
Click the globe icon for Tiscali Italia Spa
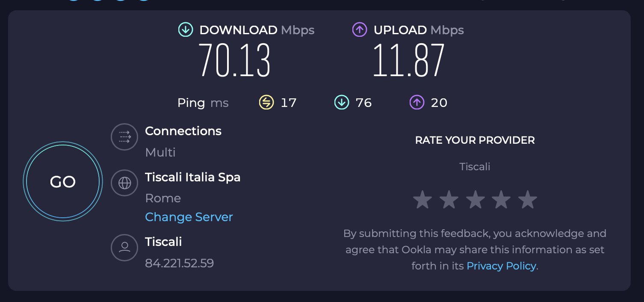124,183
